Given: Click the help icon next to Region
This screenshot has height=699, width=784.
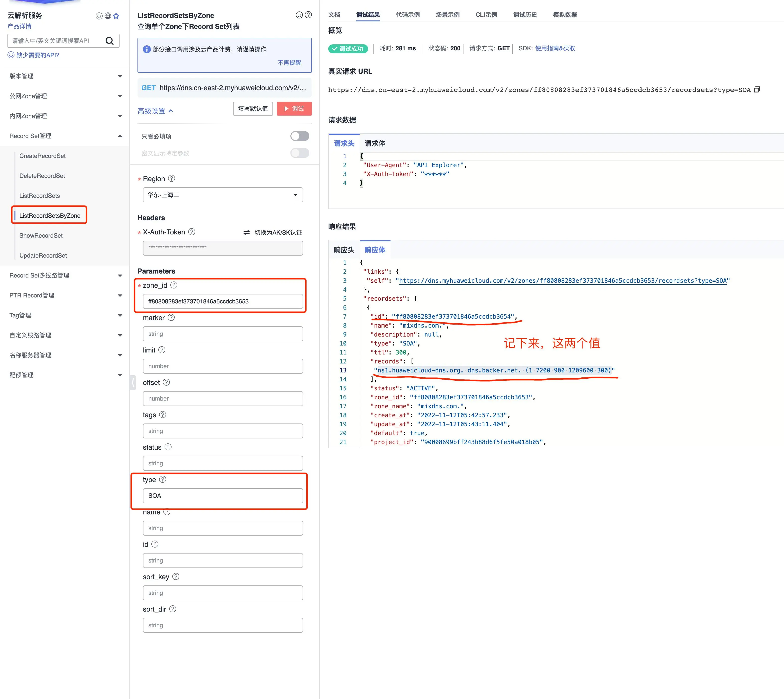Looking at the screenshot, I should (x=172, y=179).
